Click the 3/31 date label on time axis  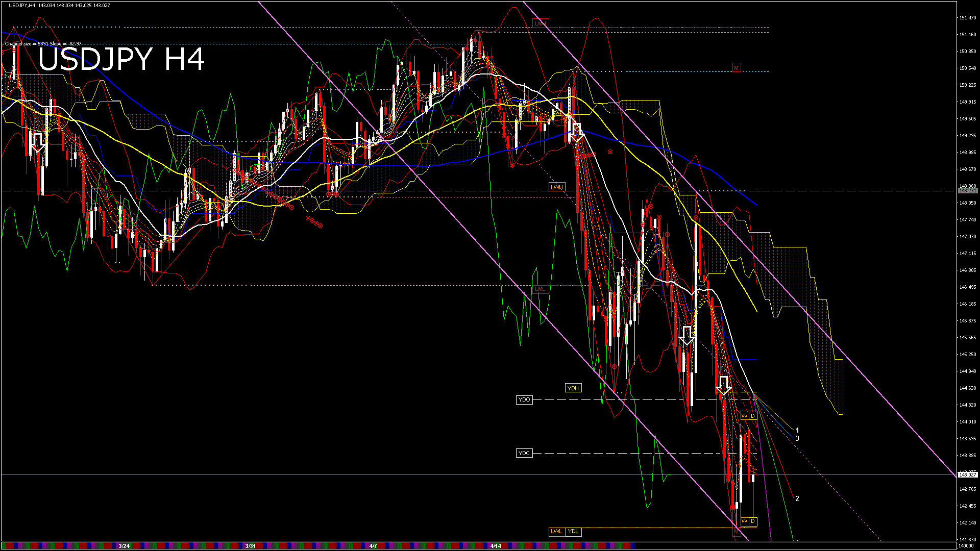250,546
